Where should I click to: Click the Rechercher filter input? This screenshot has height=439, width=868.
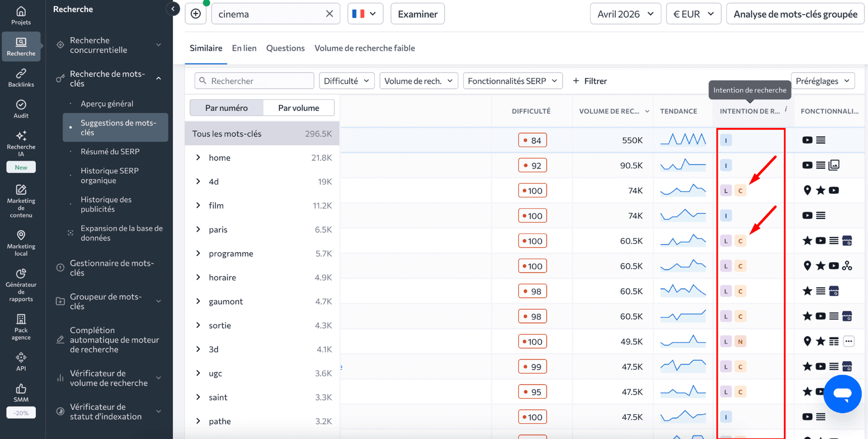tap(254, 81)
